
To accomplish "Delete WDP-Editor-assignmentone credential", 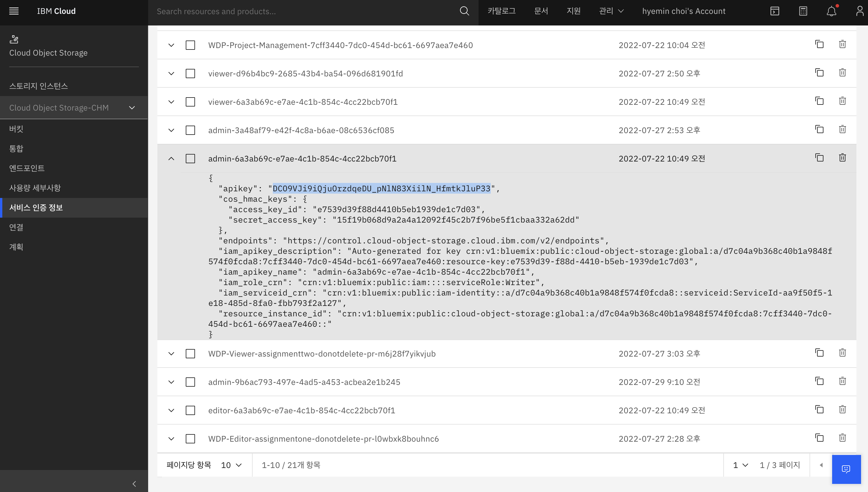I will (842, 438).
